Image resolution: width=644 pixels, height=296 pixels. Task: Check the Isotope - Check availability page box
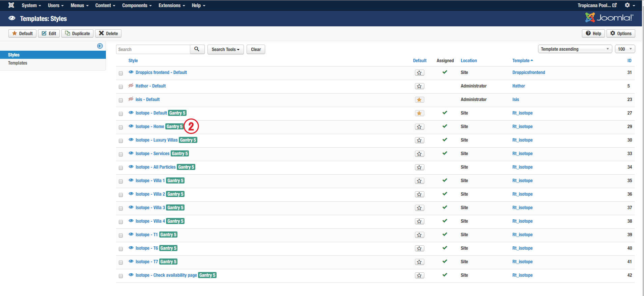(121, 276)
